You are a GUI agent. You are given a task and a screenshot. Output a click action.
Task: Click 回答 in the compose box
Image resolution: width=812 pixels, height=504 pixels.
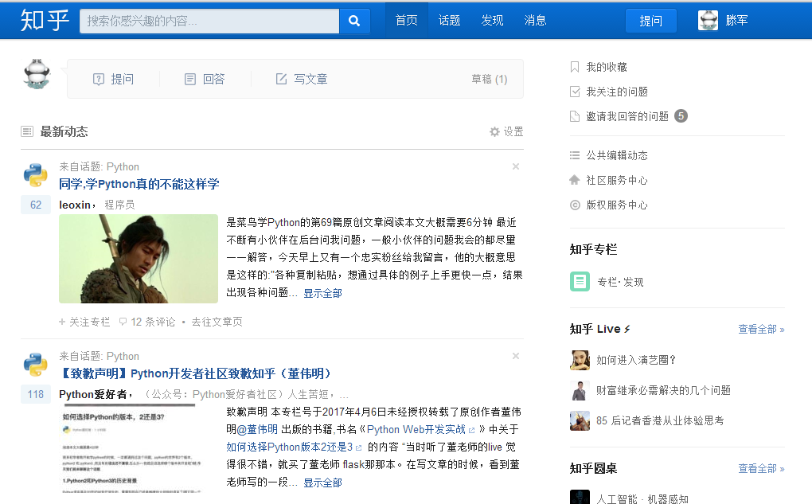tap(205, 80)
